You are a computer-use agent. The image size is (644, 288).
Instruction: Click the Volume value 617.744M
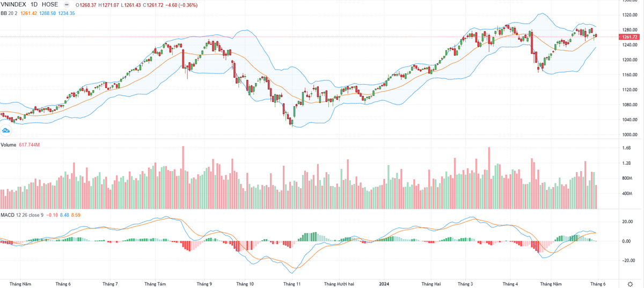(x=30, y=145)
